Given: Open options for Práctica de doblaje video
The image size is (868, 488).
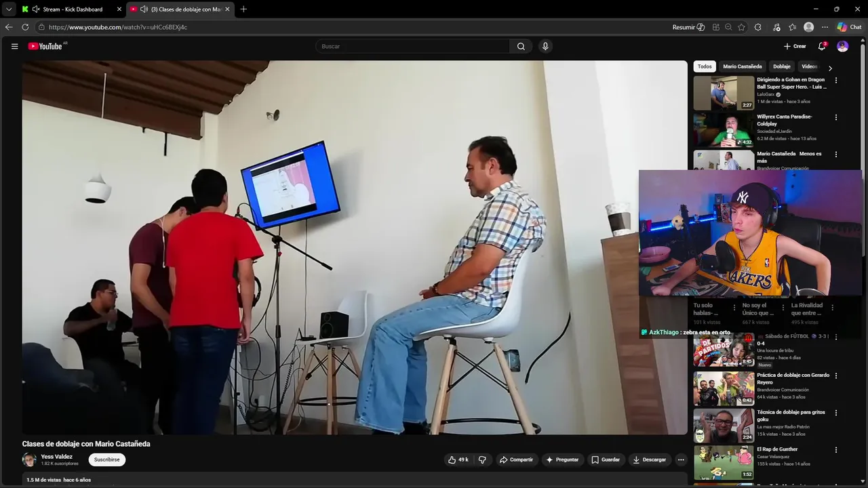Looking at the screenshot, I should [x=835, y=375].
